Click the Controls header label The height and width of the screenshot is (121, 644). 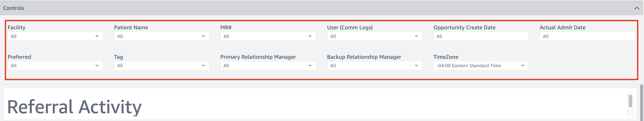[x=14, y=8]
